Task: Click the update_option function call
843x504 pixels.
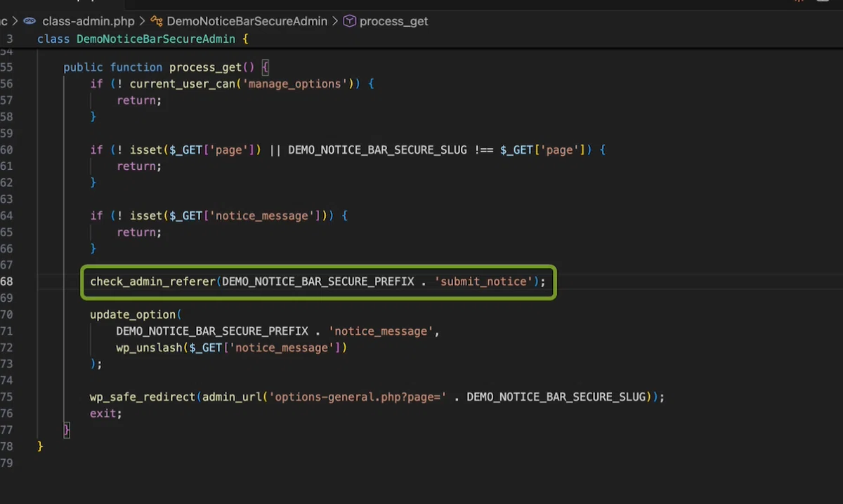Action: point(133,314)
